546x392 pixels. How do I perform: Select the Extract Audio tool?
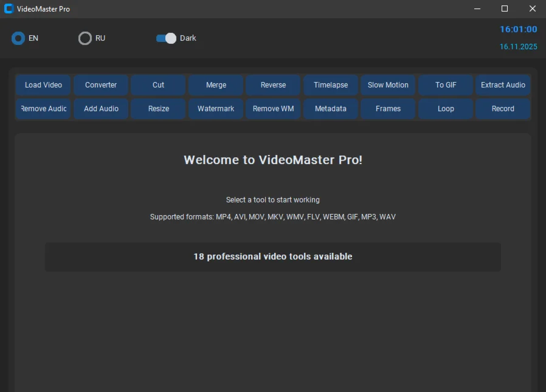pyautogui.click(x=503, y=85)
